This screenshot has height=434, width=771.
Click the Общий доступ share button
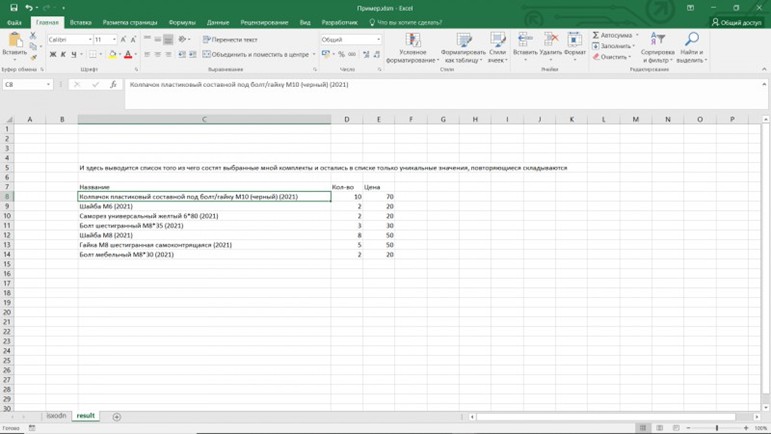(x=736, y=22)
